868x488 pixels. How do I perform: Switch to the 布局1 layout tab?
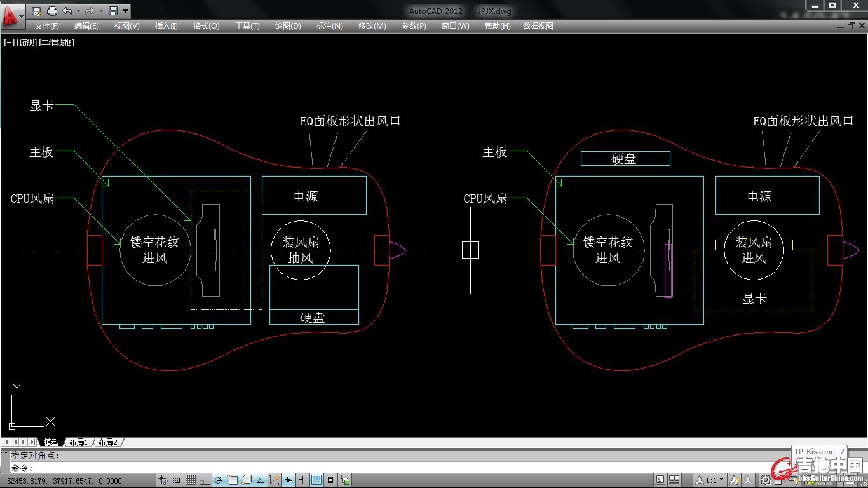[x=78, y=442]
